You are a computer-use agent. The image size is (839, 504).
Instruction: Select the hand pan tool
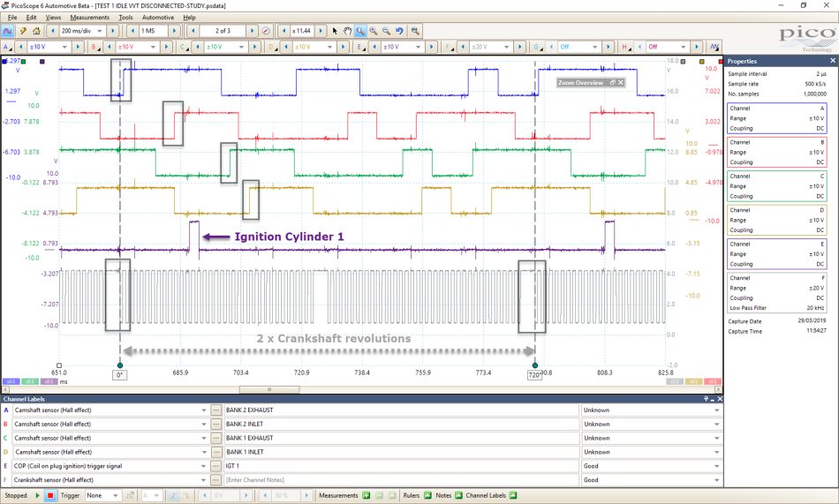[x=347, y=31]
